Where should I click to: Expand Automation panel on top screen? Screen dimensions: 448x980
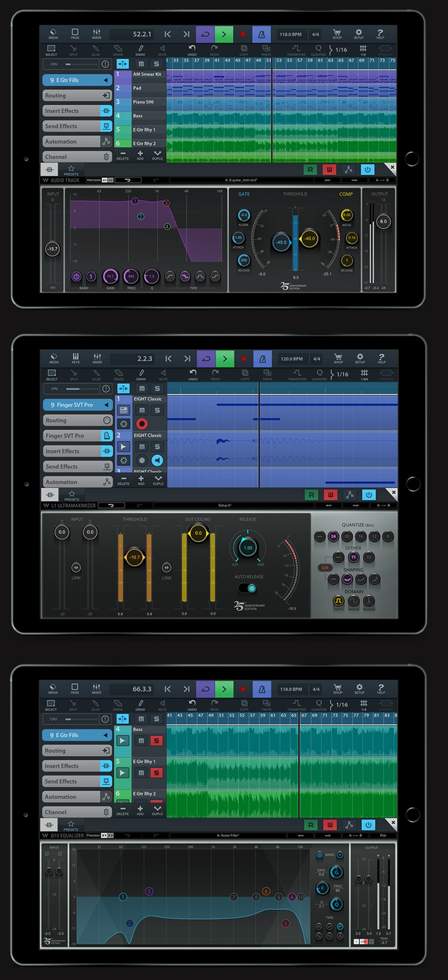[x=77, y=141]
